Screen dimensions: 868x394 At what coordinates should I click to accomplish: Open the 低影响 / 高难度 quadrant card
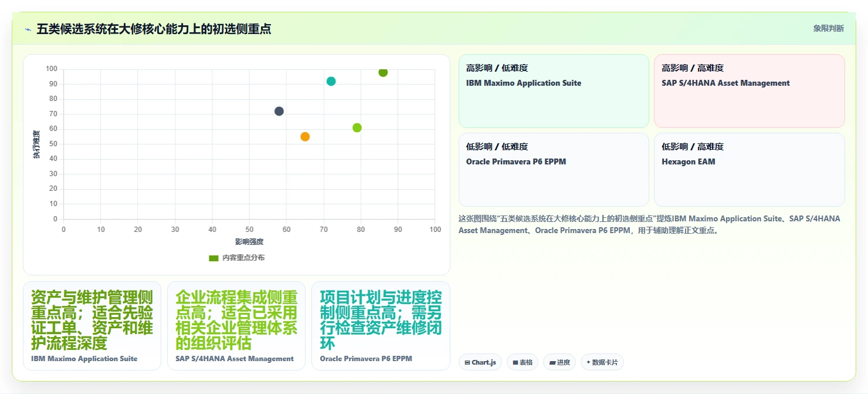coord(749,170)
